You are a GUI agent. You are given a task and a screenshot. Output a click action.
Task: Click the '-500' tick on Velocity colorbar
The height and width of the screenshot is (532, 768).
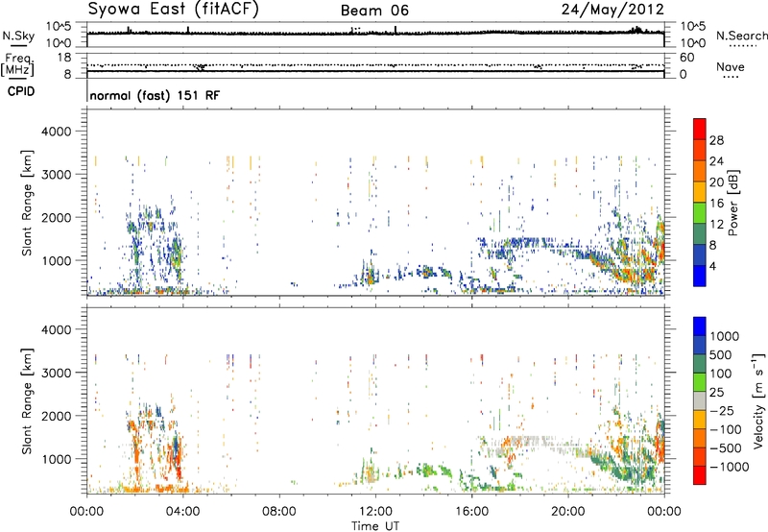click(x=725, y=448)
